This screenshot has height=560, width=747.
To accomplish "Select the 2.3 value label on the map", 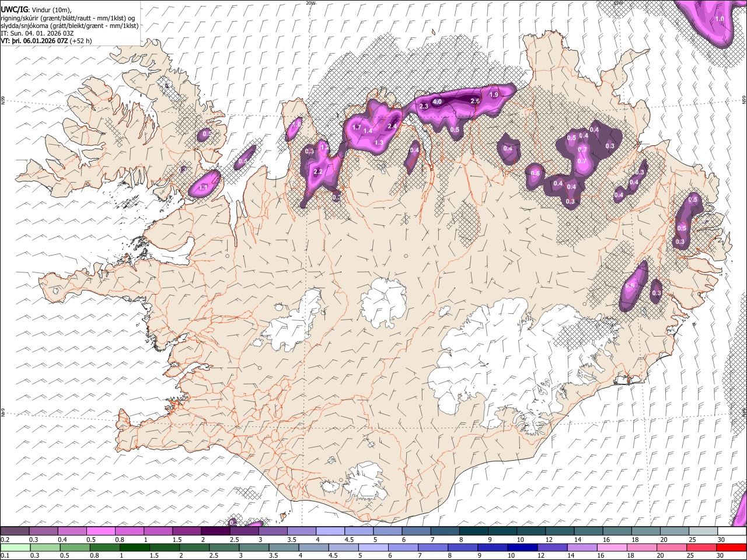I will 424,106.
